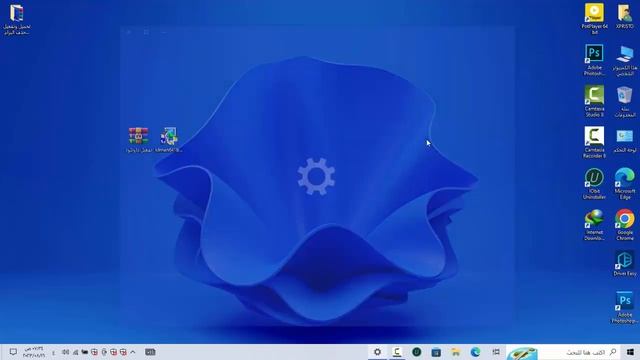The image size is (640, 360).
Task: Launch the Camtasia Studio 8 shortcut
Action: pyautogui.click(x=594, y=101)
